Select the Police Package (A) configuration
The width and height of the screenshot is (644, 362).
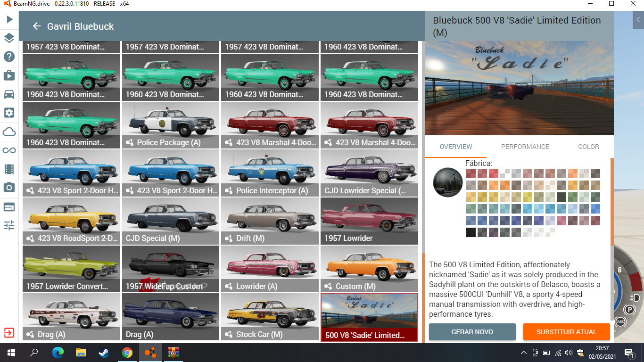[171, 125]
